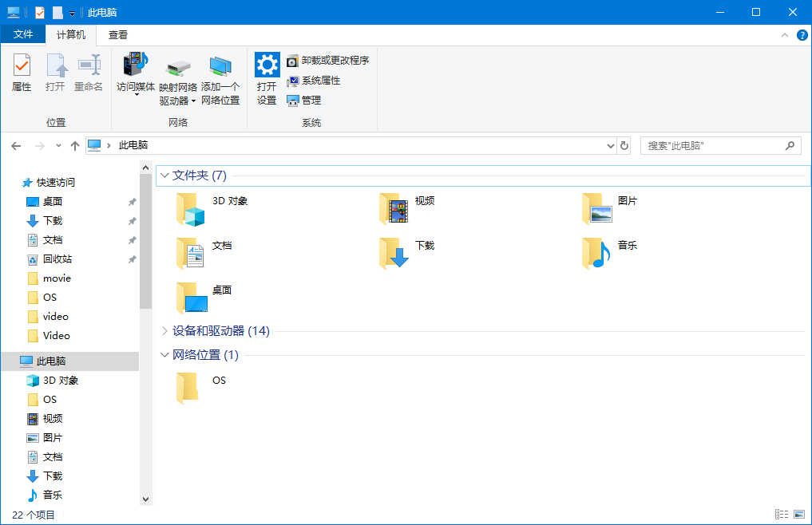Click 卸载或更改程序 in ribbon
This screenshot has height=525, width=812.
(328, 61)
